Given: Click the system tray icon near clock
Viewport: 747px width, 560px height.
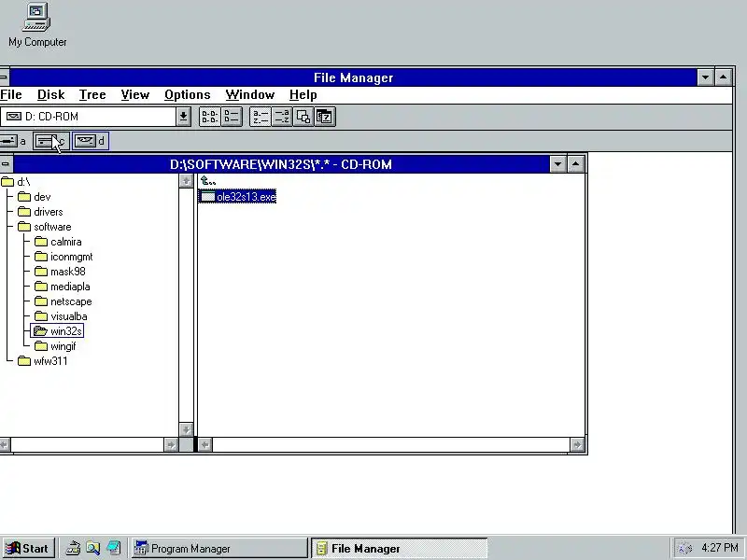Looking at the screenshot, I should (x=684, y=548).
